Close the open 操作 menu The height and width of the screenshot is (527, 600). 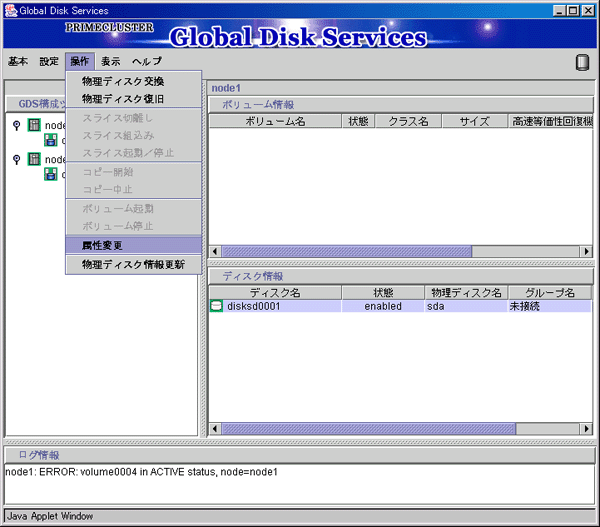tap(80, 61)
